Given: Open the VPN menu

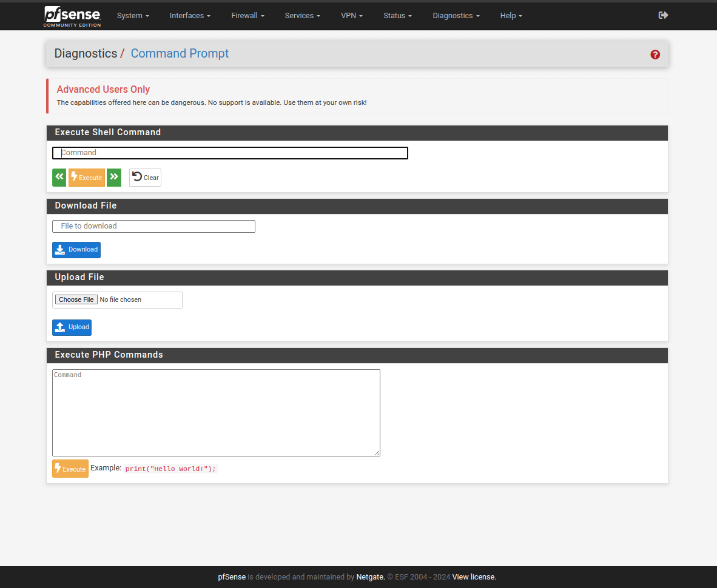Looking at the screenshot, I should tap(352, 16).
